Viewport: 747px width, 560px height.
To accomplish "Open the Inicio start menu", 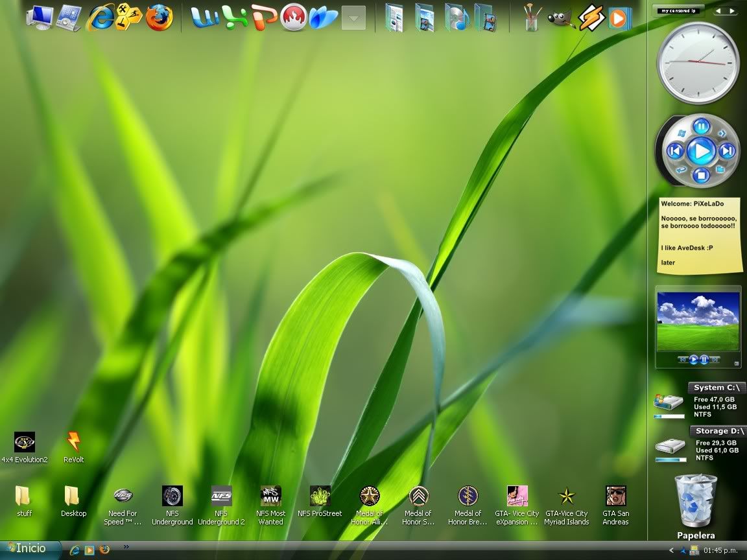I will click(30, 549).
